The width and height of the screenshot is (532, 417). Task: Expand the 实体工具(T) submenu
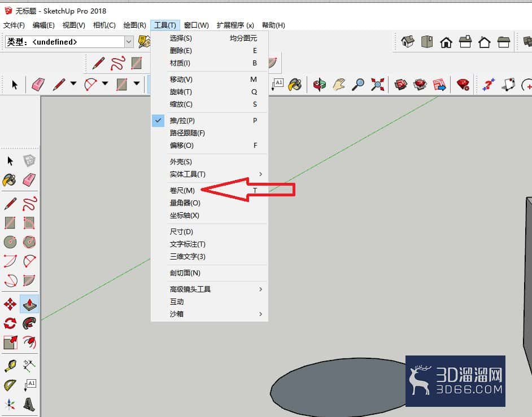[x=210, y=174]
